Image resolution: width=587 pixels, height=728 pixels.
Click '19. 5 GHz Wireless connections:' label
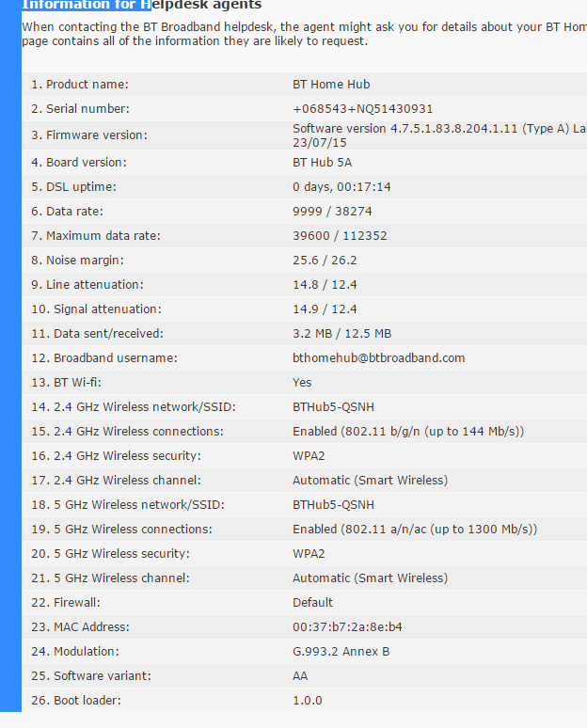pos(121,530)
